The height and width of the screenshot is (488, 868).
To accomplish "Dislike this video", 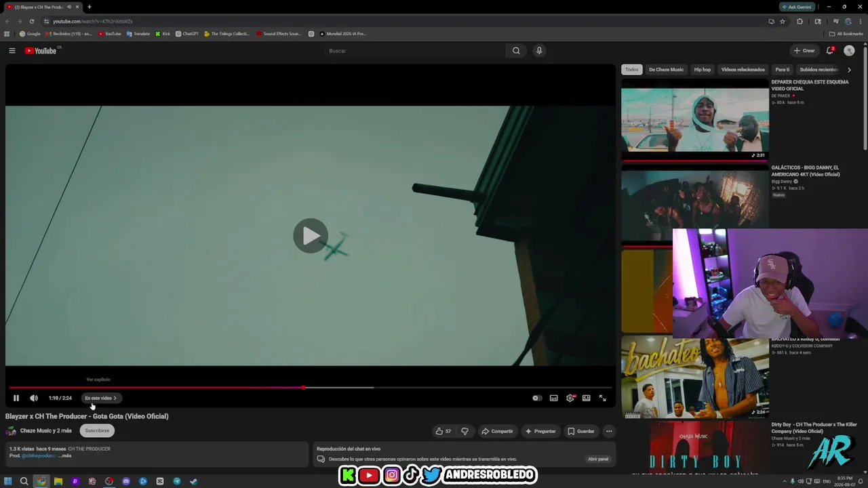I will click(x=465, y=431).
